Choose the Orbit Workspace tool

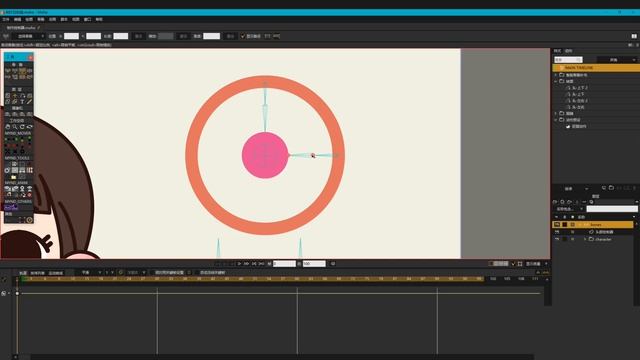point(29,127)
